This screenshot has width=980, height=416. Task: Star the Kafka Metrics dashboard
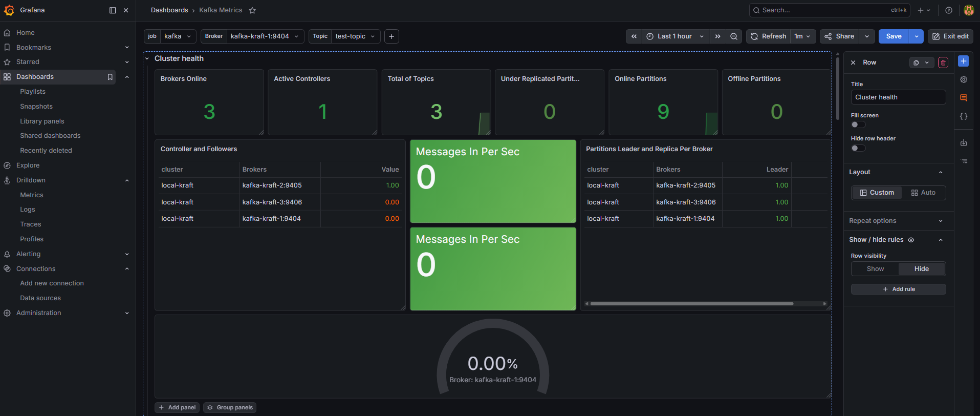point(252,10)
